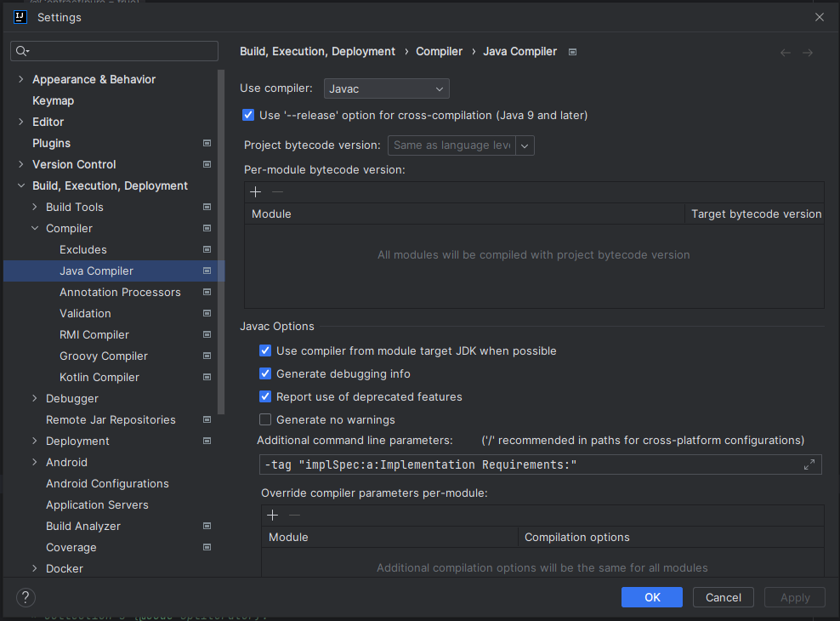Click project-level icon beside Version Control
The height and width of the screenshot is (621, 840).
tap(207, 164)
